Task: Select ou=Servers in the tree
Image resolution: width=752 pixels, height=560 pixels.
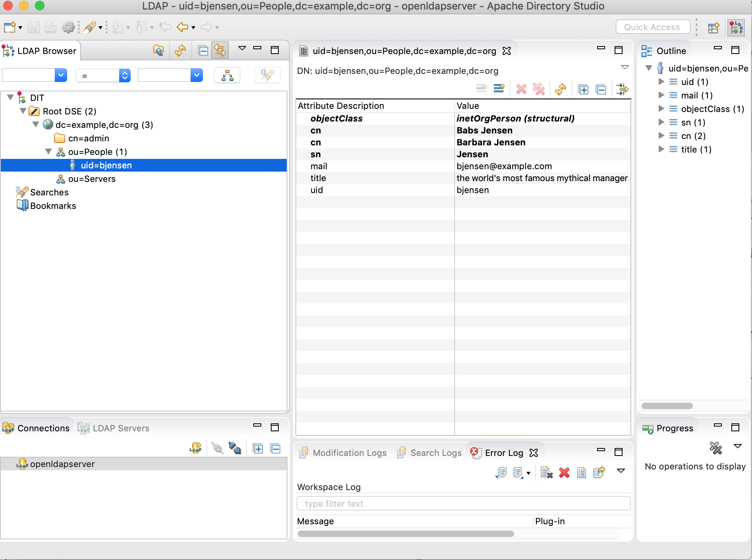Action: (x=92, y=179)
